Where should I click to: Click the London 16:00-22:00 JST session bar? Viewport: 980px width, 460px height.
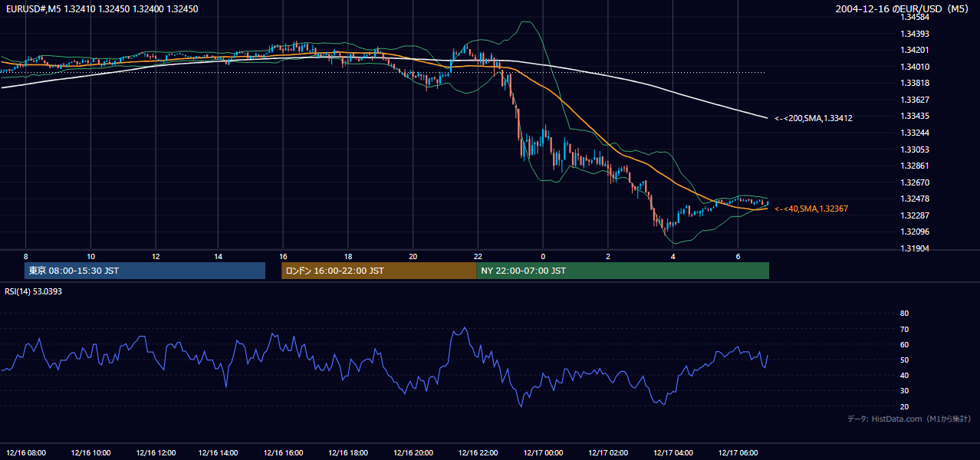[379, 271]
